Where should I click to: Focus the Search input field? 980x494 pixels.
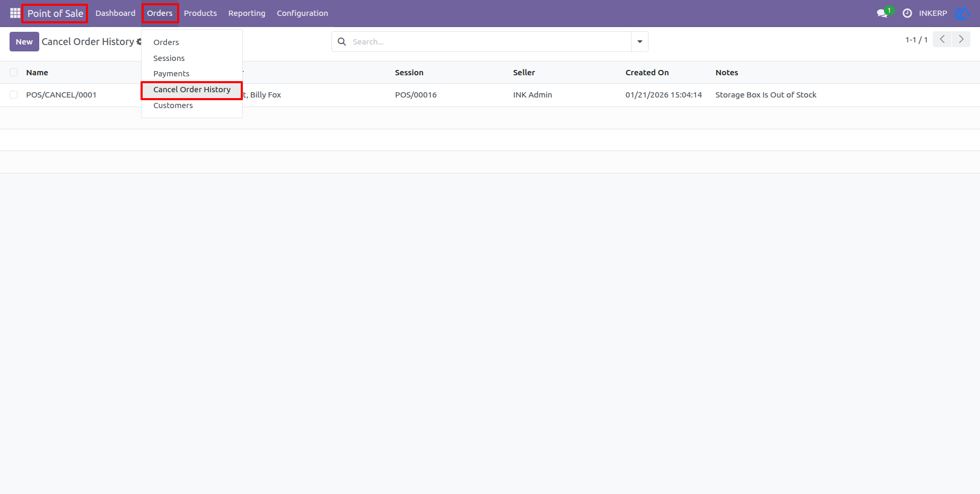(489, 41)
